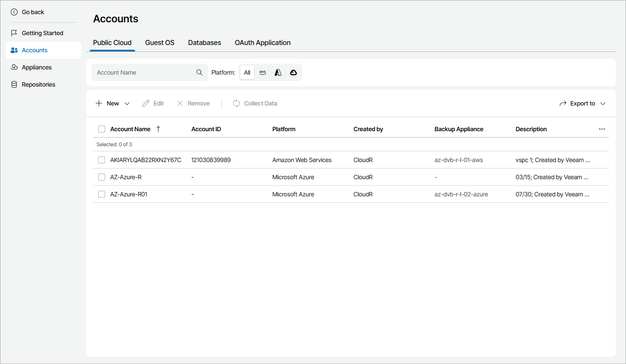Screen dimensions: 626x364
Task: Filter platforms by Google Cloud icon
Action: [293, 72]
